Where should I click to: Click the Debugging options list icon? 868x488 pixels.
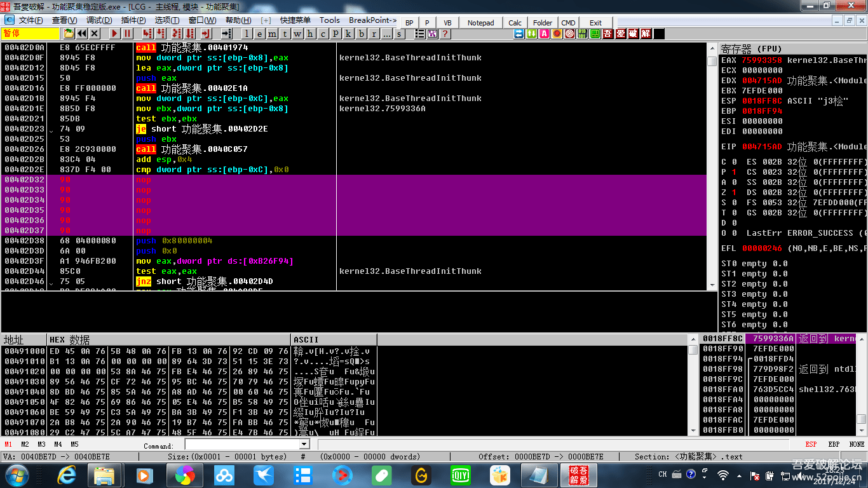pos(420,34)
